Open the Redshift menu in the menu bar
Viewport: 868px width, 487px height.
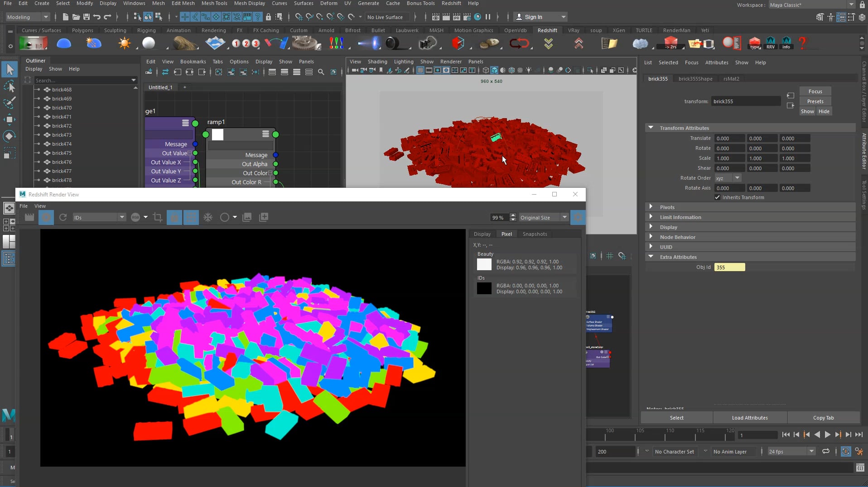pyautogui.click(x=451, y=3)
